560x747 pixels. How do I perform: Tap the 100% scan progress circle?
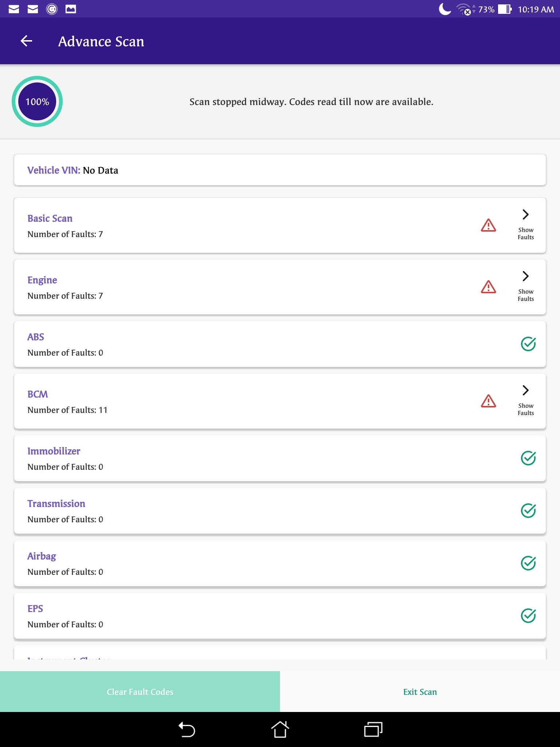[x=37, y=101]
